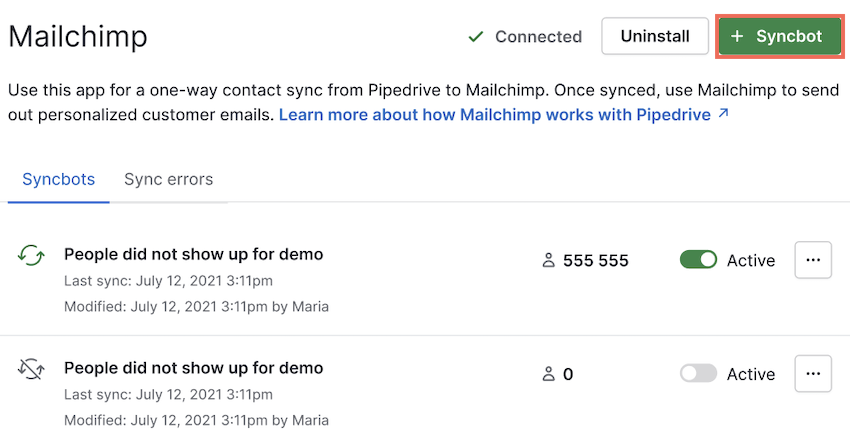Click the Connected status label

click(x=538, y=37)
